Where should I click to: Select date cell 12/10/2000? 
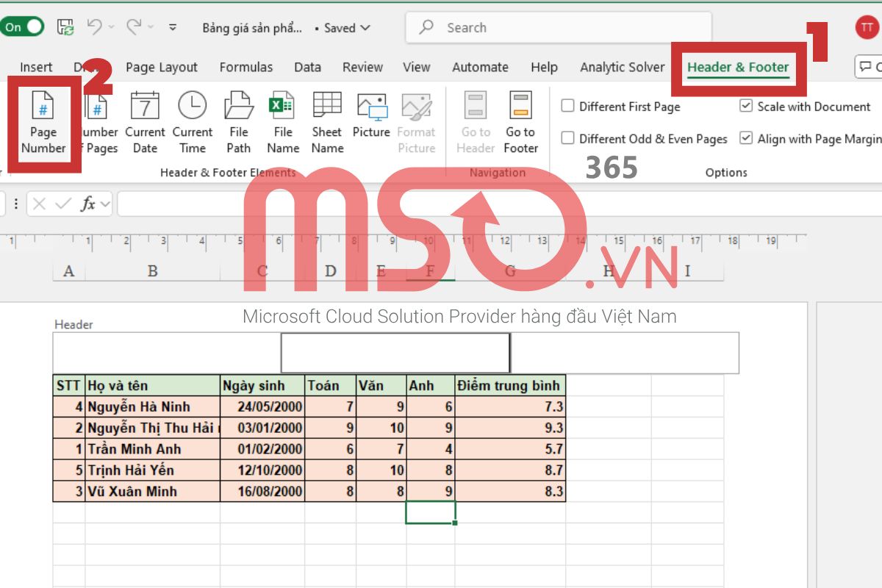pyautogui.click(x=262, y=470)
